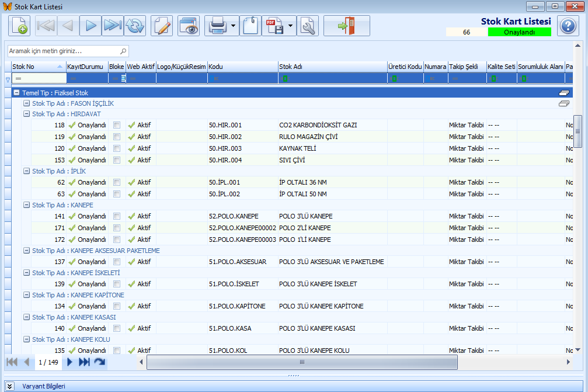Collapse the KANEPE İSKELETİ group
Screen dimensions: 588x392
[27, 273]
